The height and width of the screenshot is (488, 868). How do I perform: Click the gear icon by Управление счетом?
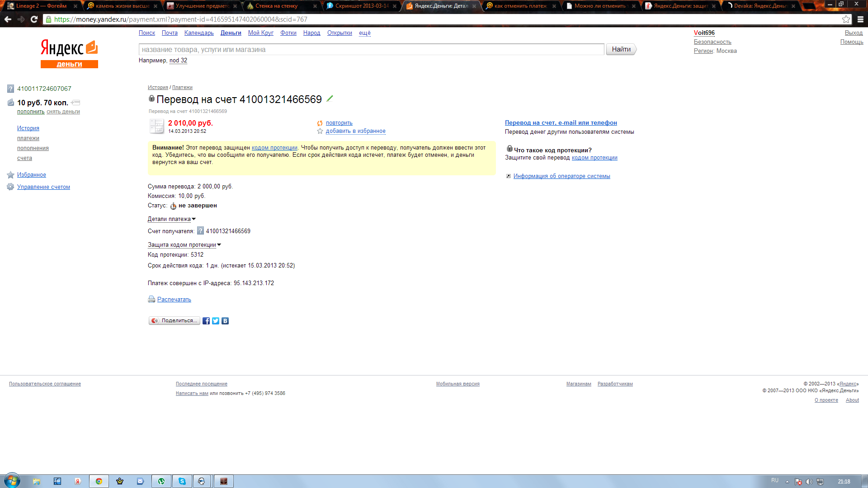point(10,187)
